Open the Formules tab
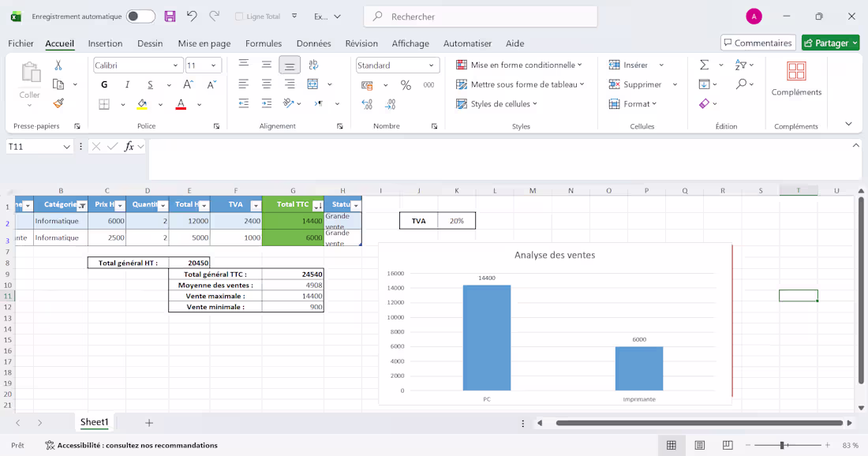 click(x=264, y=43)
